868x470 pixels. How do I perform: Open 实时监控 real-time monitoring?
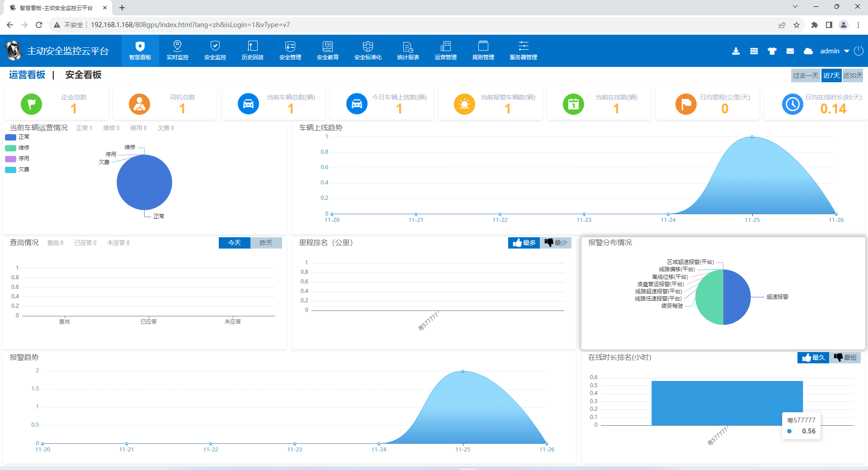[x=178, y=51]
